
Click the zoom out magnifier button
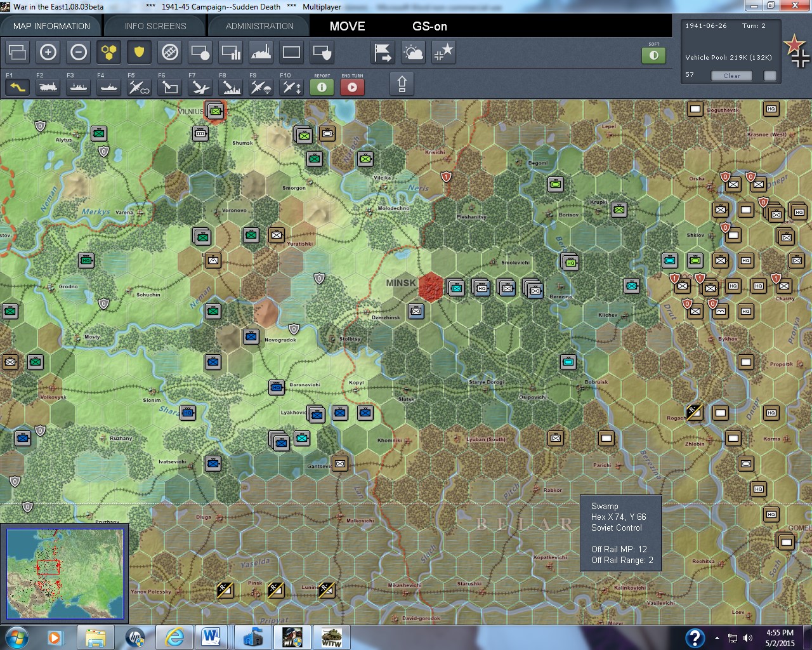tap(79, 52)
